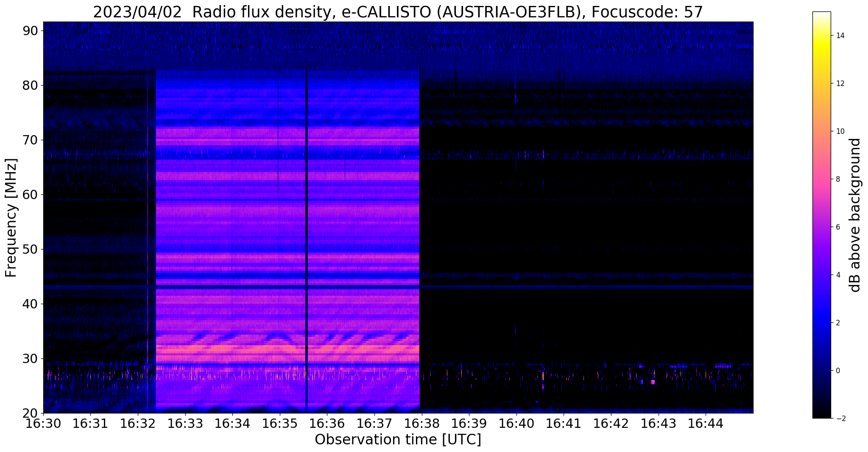Click the colorbar tick label 10
The height and width of the screenshot is (452, 868).
tap(840, 131)
